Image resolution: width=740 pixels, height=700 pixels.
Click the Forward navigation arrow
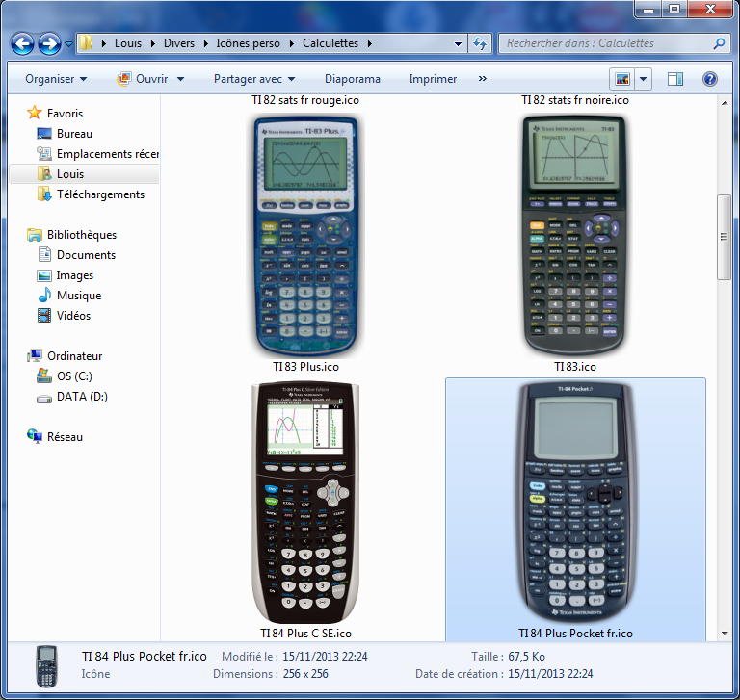[49, 44]
